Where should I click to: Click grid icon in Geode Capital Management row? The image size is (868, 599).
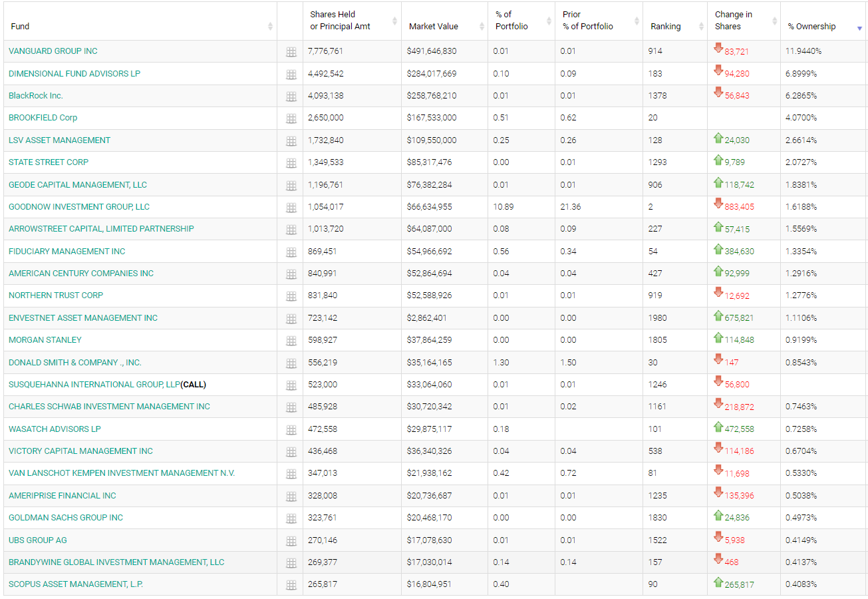tap(291, 186)
